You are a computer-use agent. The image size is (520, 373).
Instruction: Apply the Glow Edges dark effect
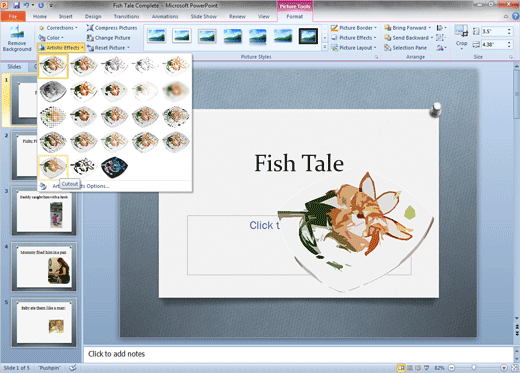click(x=114, y=167)
